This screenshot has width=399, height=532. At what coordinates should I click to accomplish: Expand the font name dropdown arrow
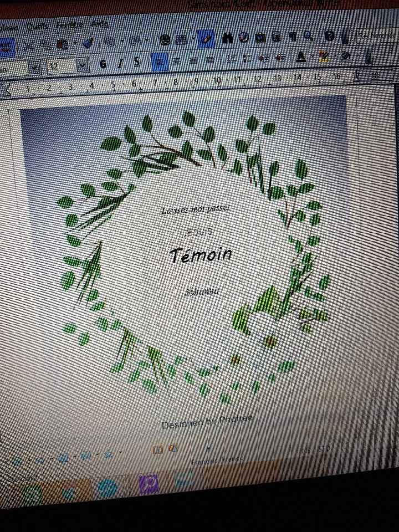35,67
